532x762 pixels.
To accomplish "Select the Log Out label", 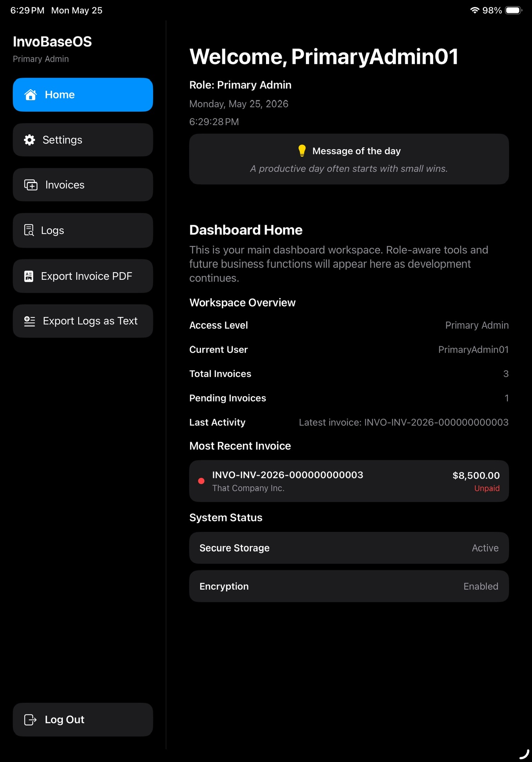I will pos(65,720).
